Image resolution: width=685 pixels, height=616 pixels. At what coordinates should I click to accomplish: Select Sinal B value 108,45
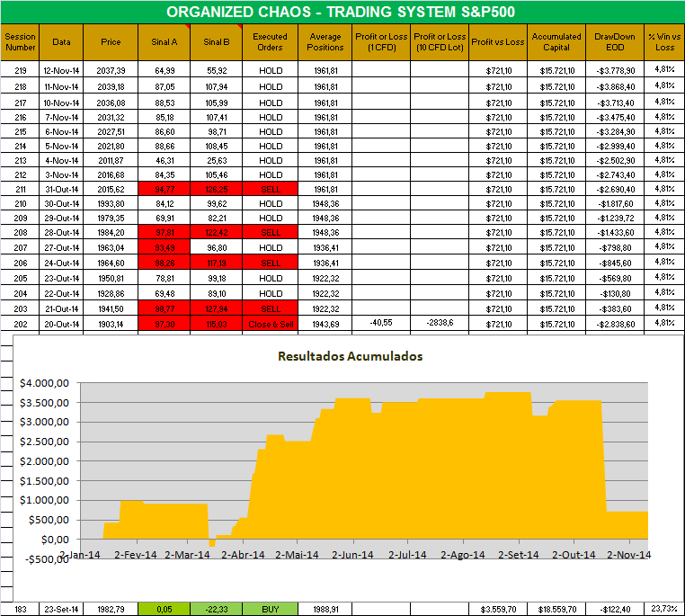217,146
